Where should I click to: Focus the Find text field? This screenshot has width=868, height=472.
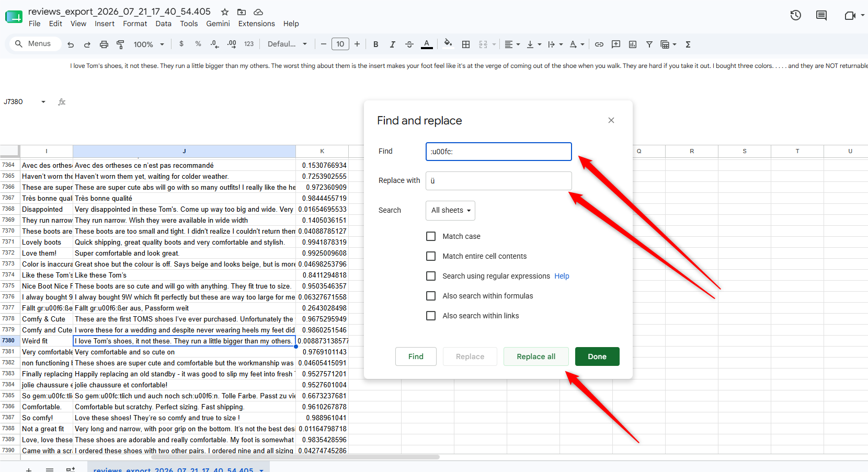(499, 152)
